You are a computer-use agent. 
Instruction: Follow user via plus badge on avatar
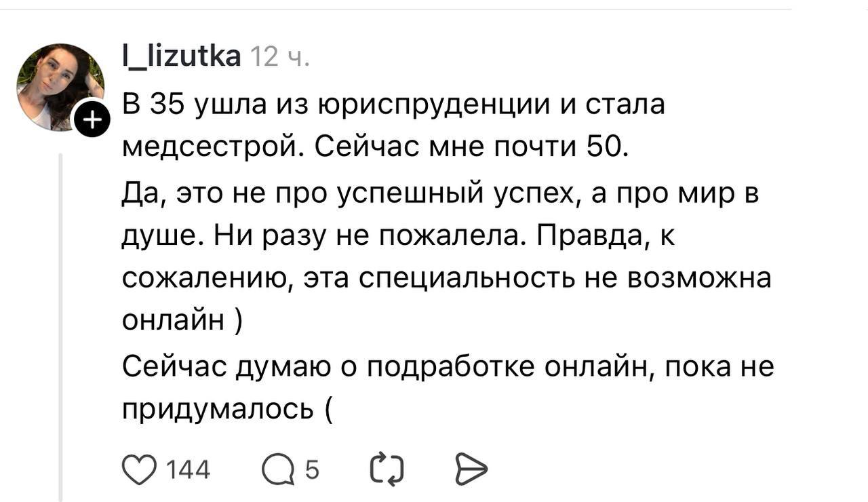point(93,121)
